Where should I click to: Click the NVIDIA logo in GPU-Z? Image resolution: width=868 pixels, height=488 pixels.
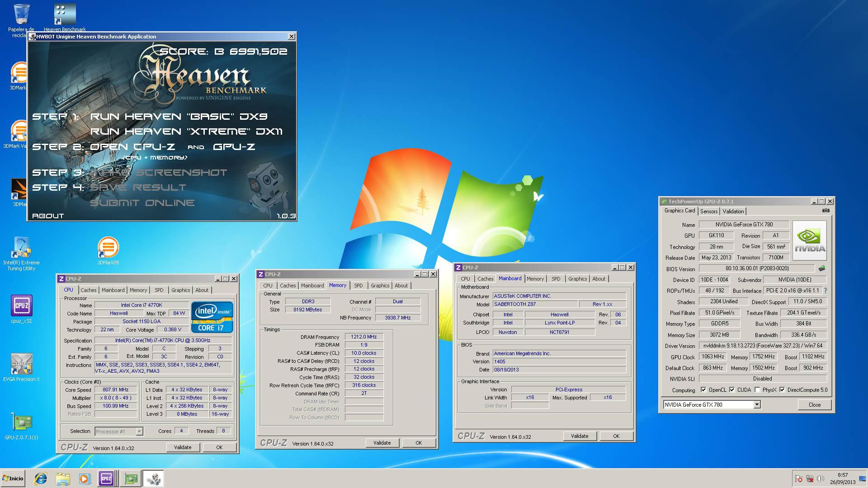810,240
